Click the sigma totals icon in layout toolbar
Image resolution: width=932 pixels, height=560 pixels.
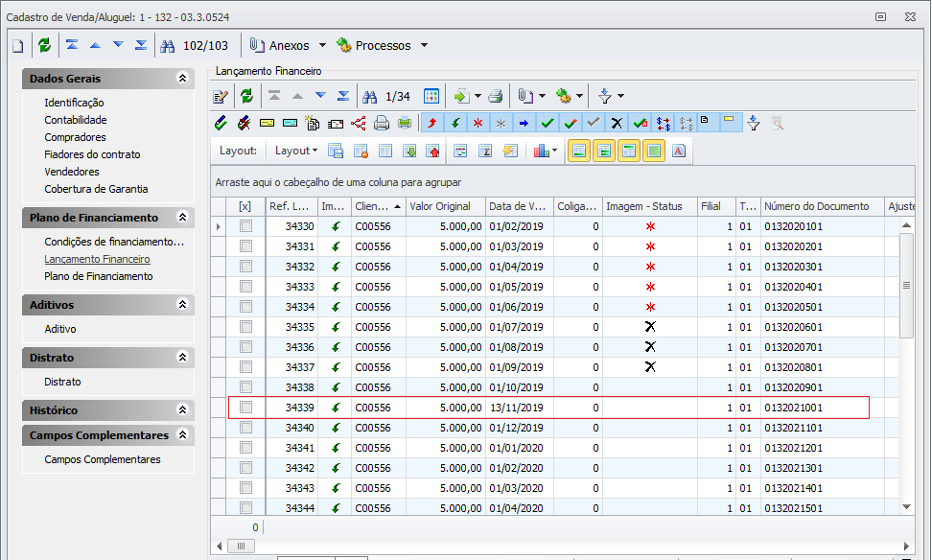point(485,151)
